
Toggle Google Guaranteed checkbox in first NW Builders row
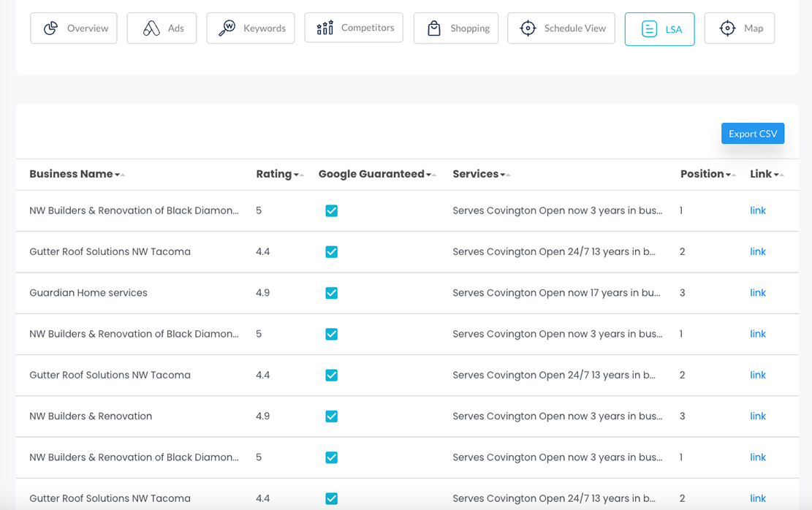click(331, 210)
